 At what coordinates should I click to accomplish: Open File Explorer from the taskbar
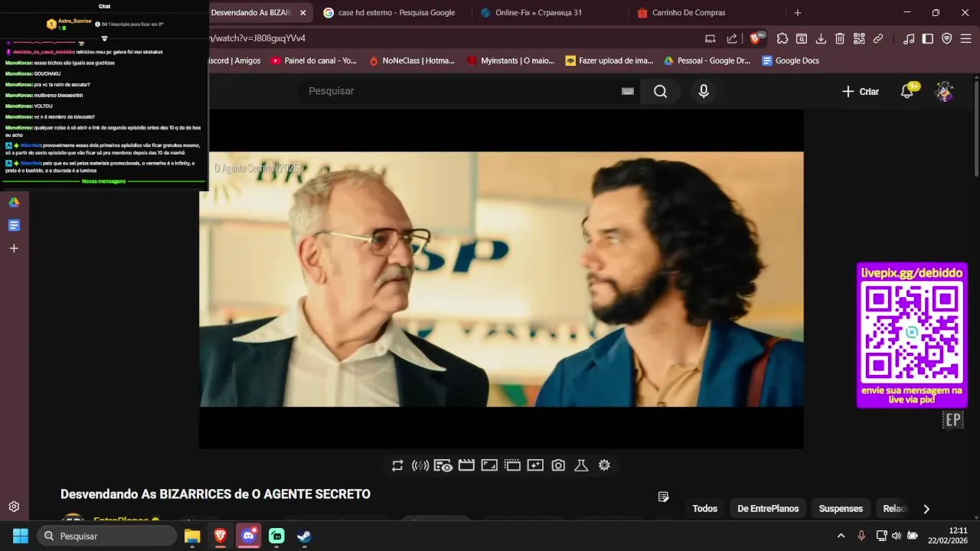tap(192, 536)
